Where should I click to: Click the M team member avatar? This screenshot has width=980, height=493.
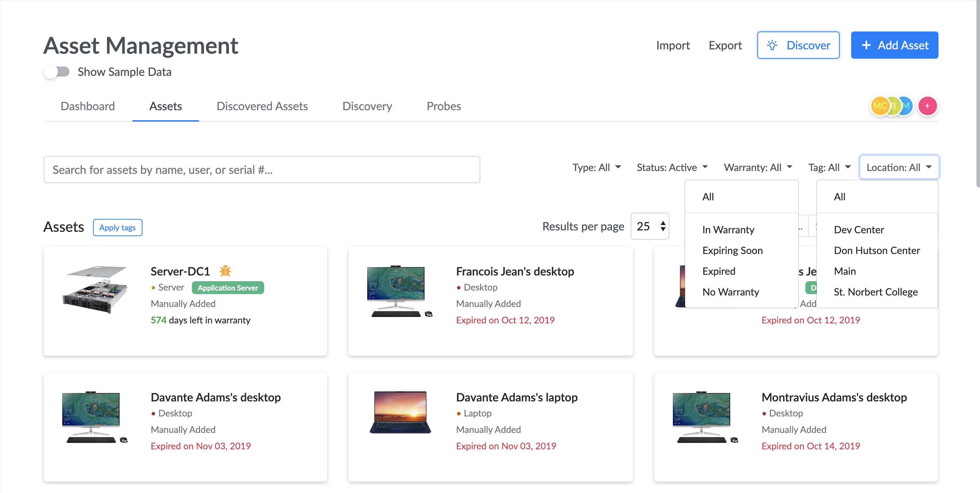point(906,106)
